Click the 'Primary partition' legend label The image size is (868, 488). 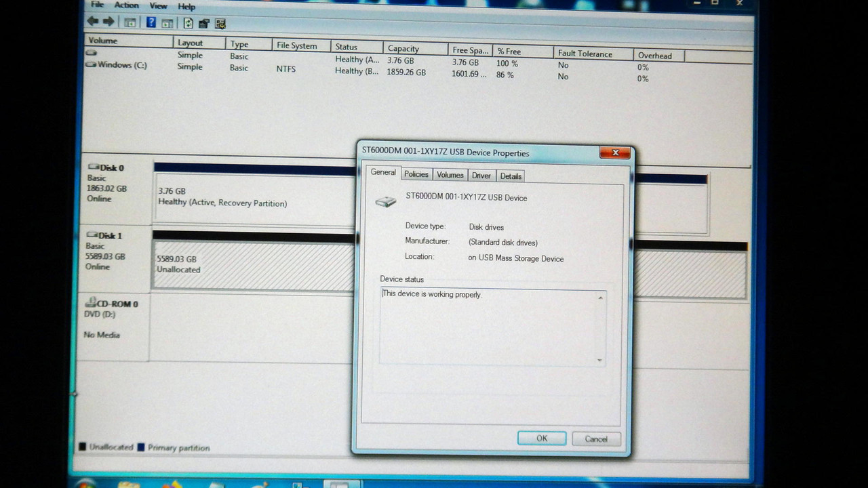[178, 448]
